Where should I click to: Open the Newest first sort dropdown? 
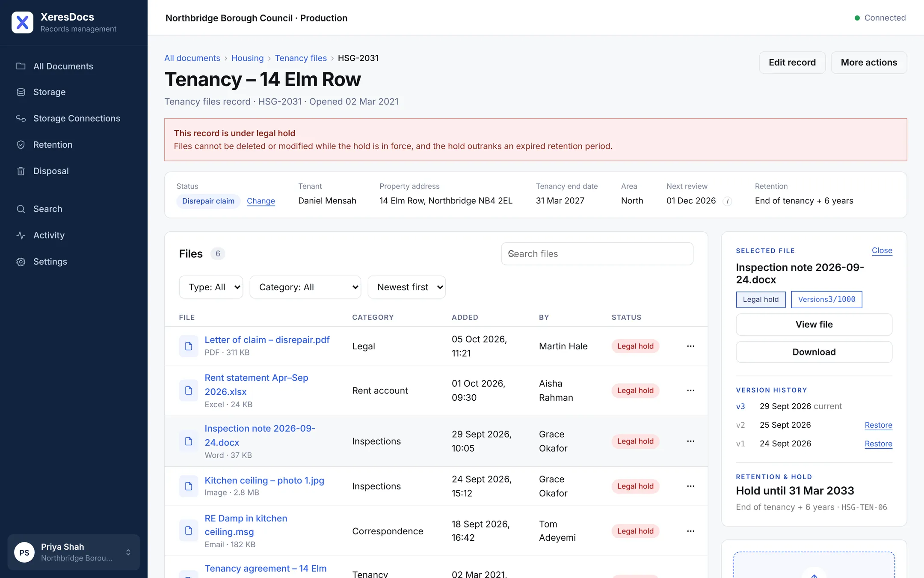(407, 287)
